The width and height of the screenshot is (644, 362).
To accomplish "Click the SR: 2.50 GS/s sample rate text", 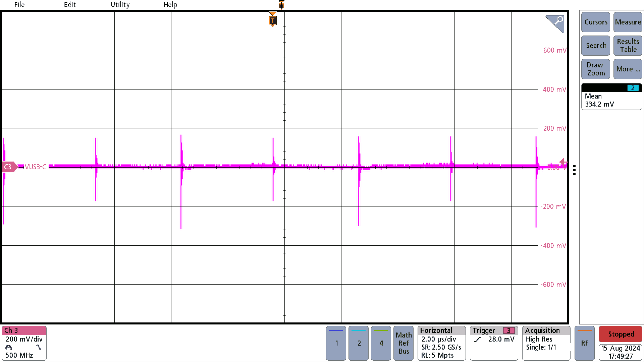I will [x=441, y=347].
